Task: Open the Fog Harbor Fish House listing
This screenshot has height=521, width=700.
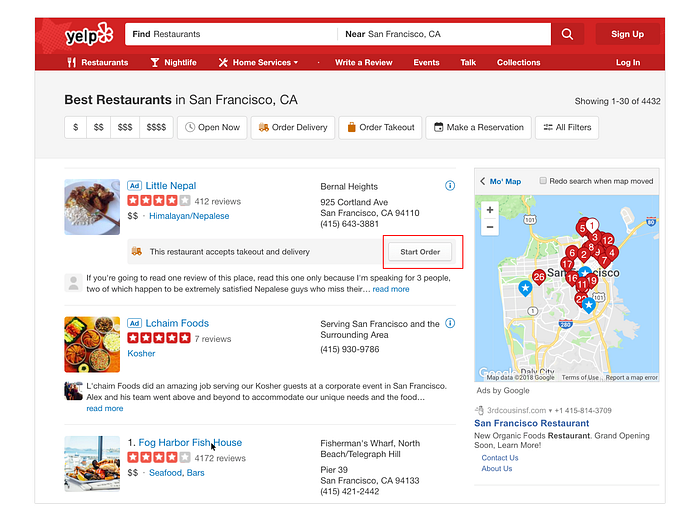Action: point(190,442)
